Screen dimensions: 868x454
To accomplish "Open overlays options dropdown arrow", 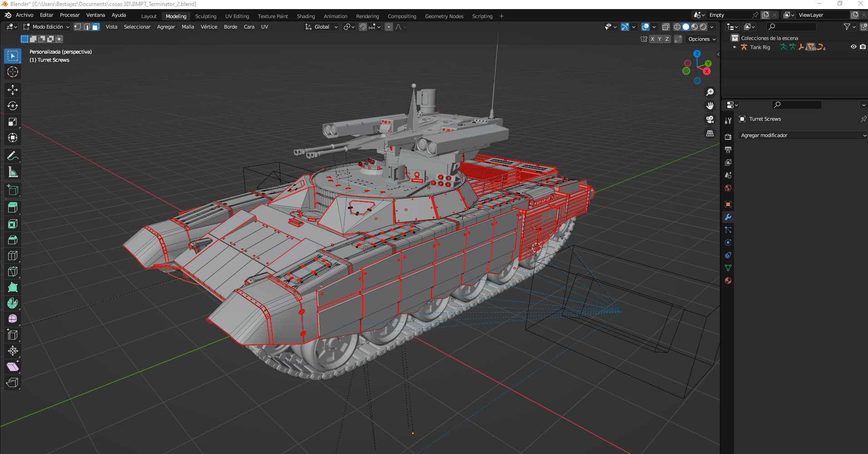I will coord(654,27).
